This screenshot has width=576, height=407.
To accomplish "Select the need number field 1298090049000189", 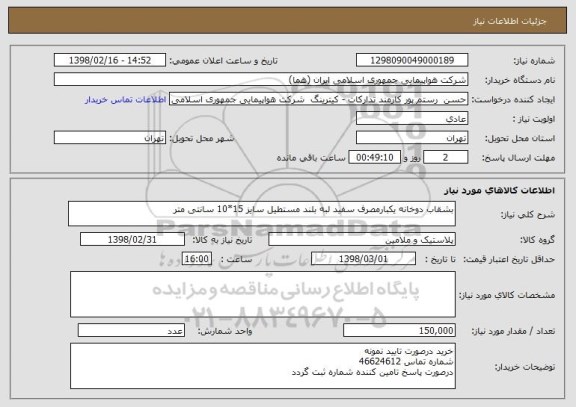I will (x=412, y=60).
